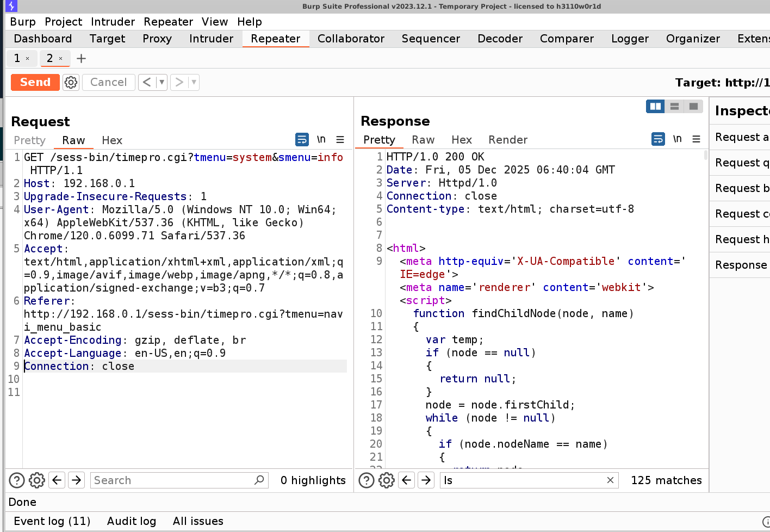The height and width of the screenshot is (532, 770).
Task: Clear the response search field text
Action: tap(610, 480)
